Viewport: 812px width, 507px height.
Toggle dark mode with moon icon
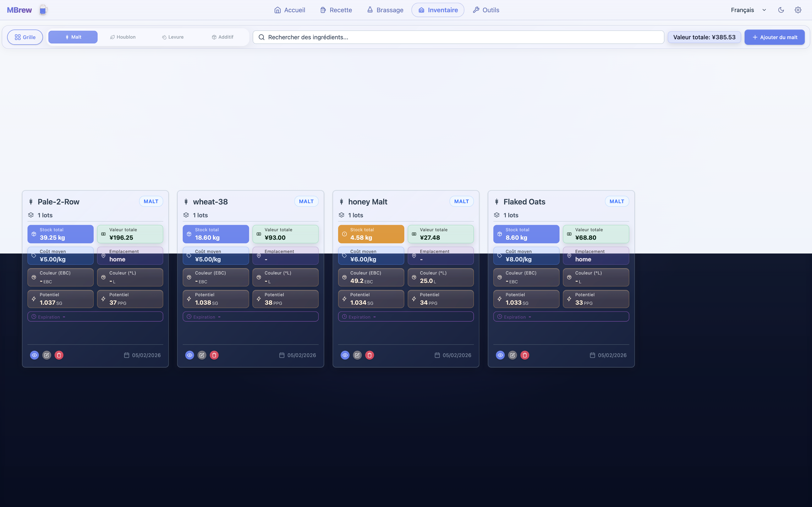[781, 10]
